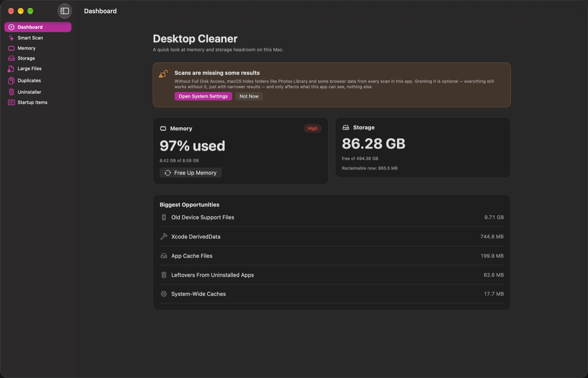
Task: Click the Large Files document icon
Action: pos(11,69)
